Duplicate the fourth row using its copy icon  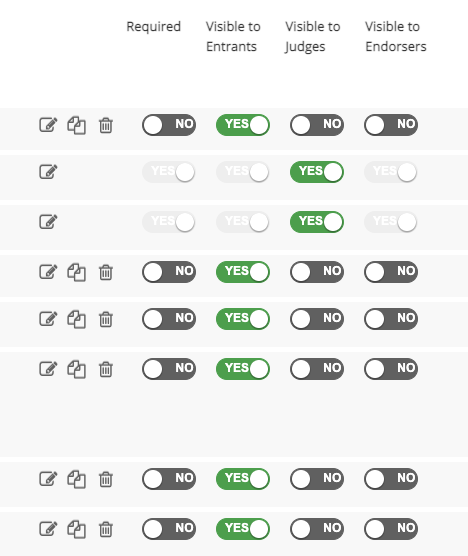77,272
